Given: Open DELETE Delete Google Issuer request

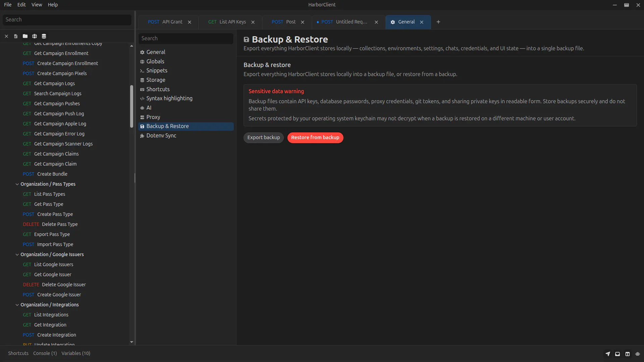Looking at the screenshot, I should (x=54, y=285).
